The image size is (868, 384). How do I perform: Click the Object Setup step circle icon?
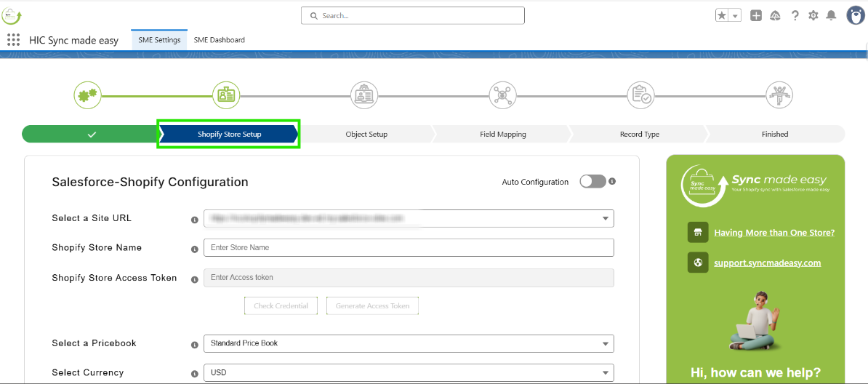(x=364, y=95)
